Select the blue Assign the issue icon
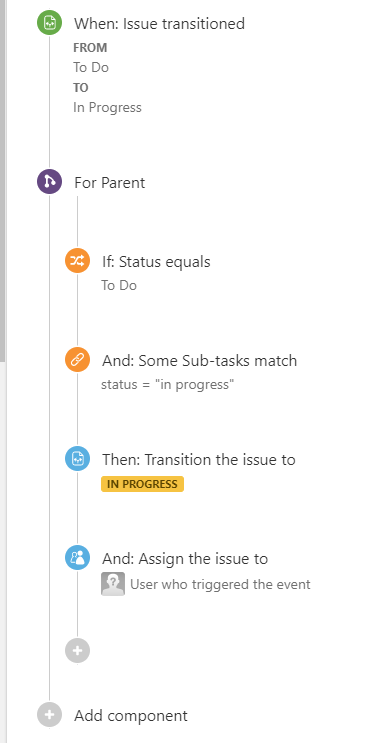This screenshot has width=365, height=743. (78, 558)
